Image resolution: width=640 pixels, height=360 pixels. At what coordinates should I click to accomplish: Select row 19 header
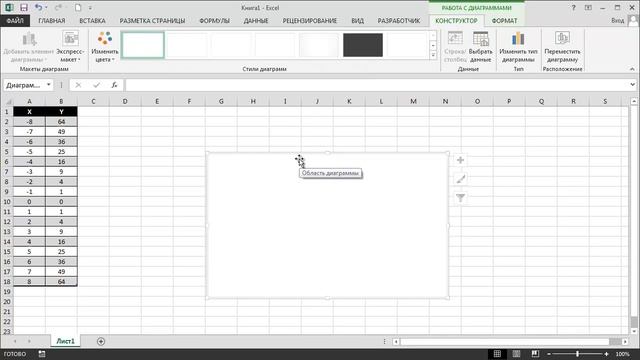click(x=7, y=292)
